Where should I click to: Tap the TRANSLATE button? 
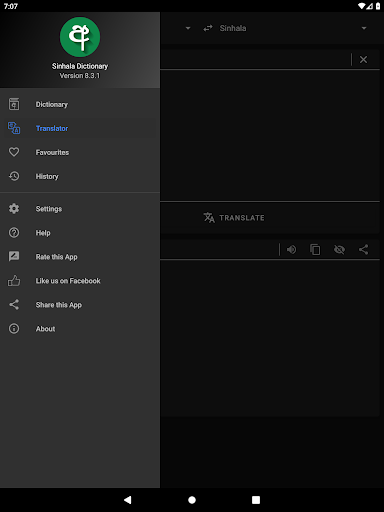[x=234, y=218]
